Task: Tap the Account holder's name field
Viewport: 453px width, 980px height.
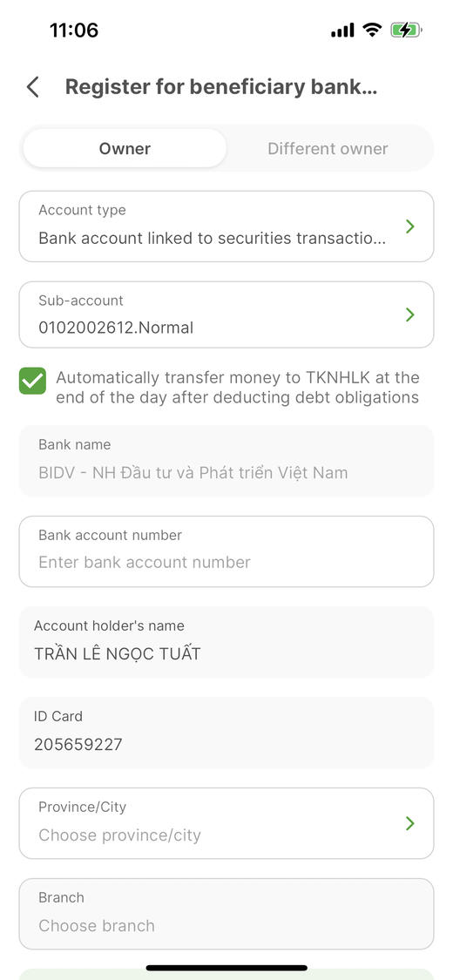Action: (226, 642)
